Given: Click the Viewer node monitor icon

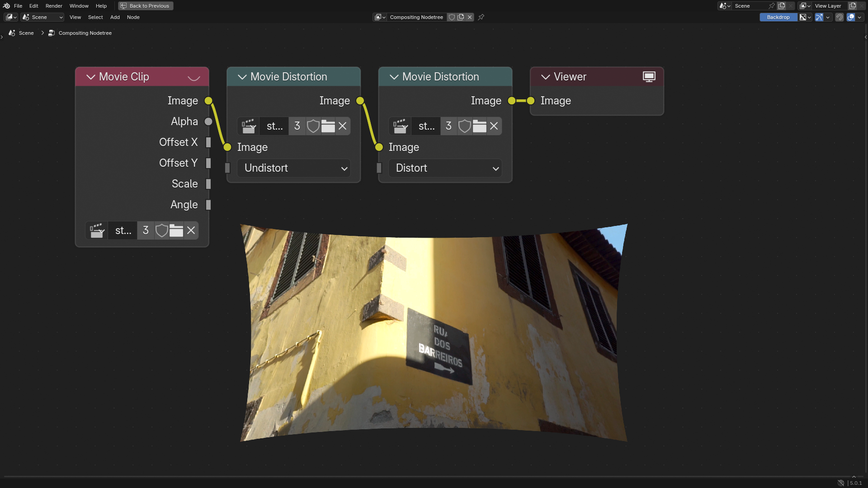Looking at the screenshot, I should coord(649,77).
